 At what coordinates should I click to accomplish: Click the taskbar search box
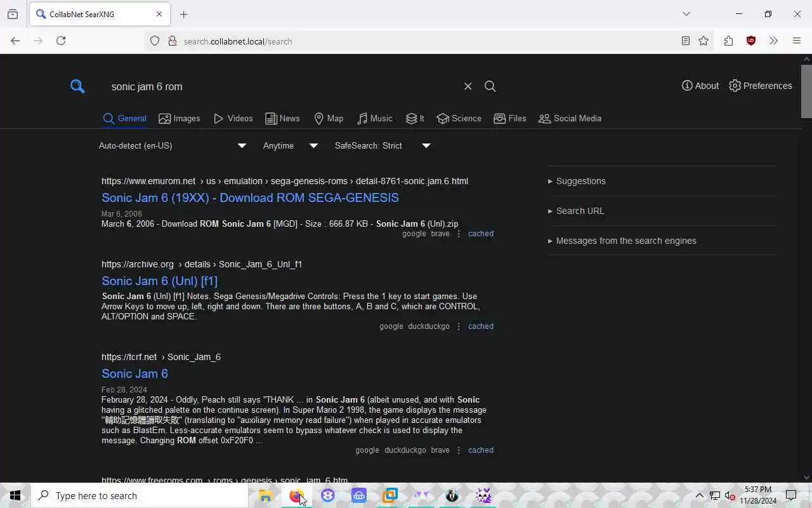pyautogui.click(x=140, y=495)
